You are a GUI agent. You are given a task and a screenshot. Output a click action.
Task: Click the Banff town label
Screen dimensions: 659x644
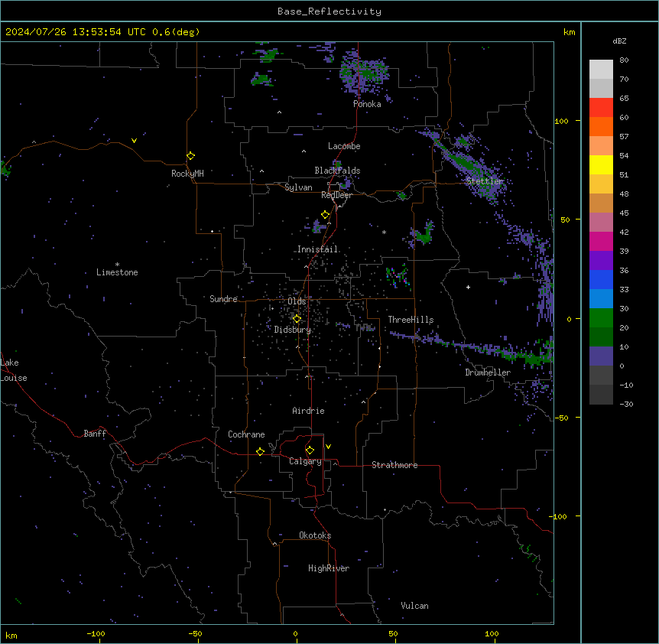(95, 434)
